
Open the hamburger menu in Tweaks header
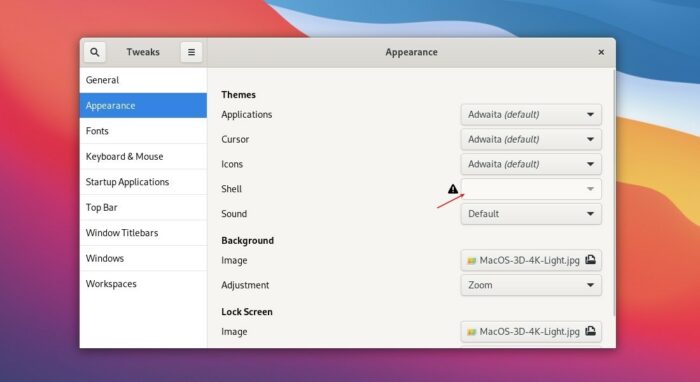click(191, 52)
